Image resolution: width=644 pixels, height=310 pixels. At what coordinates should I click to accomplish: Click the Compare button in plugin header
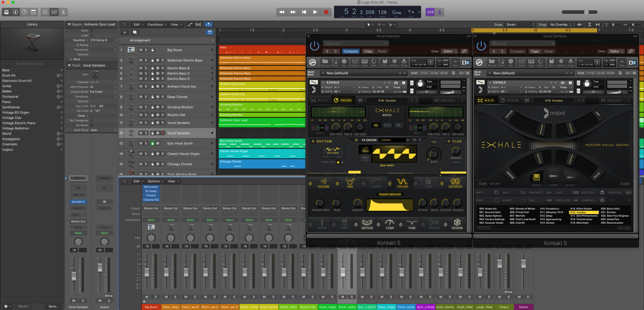tap(350, 51)
